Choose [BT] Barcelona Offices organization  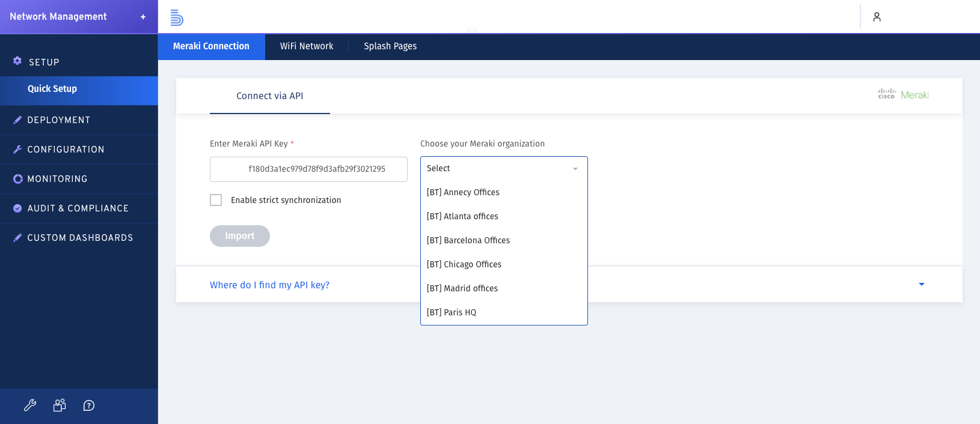(504, 240)
